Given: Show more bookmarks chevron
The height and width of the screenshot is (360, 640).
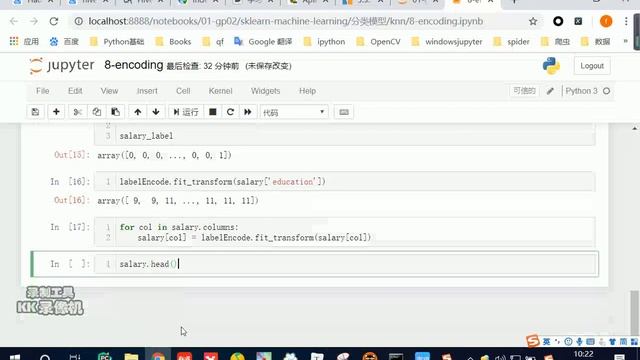Looking at the screenshot, I should (x=625, y=41).
